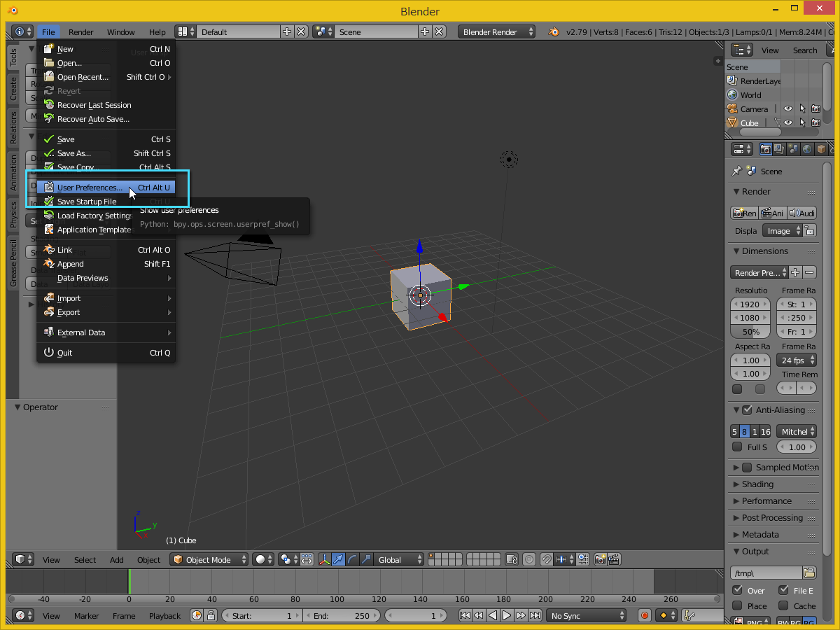Click the outliner editor type icon
Image resolution: width=840 pixels, height=630 pixels.
742,50
